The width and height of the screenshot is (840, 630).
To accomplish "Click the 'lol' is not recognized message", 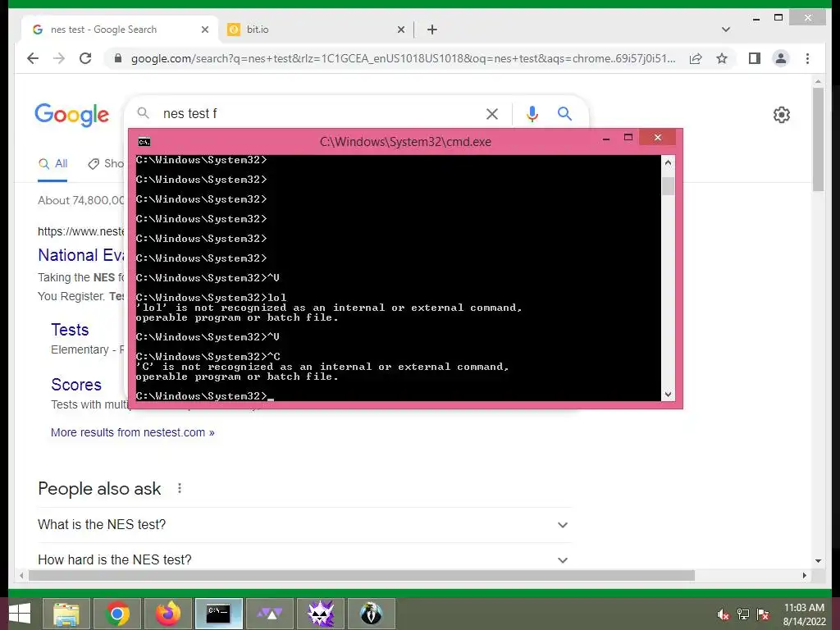I will pyautogui.click(x=328, y=313).
